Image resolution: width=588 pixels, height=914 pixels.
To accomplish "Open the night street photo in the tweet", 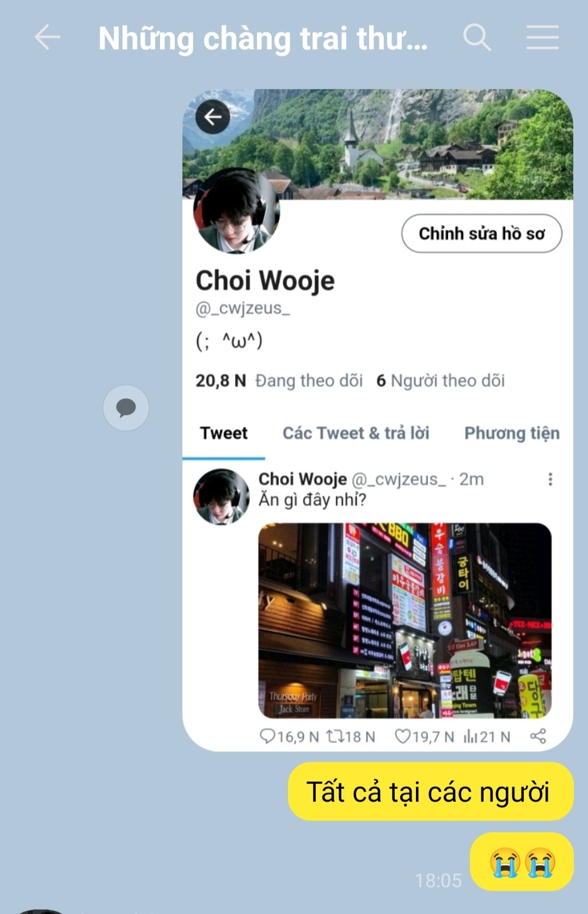I will coord(405,621).
